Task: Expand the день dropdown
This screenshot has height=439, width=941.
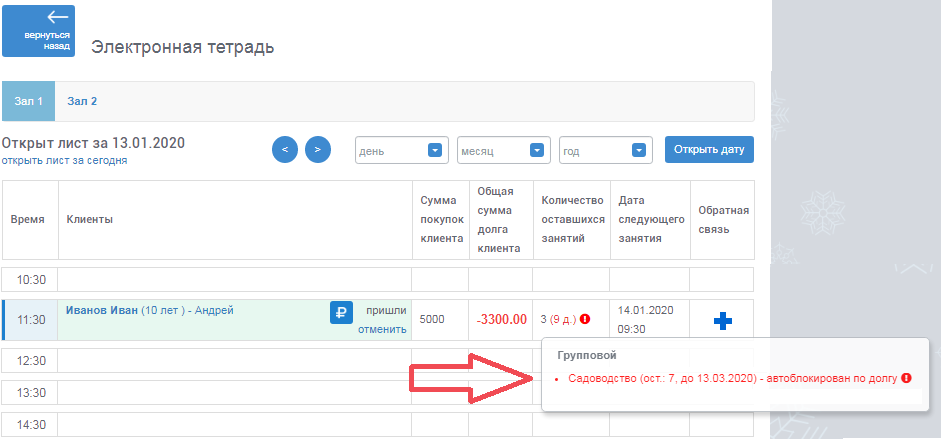Action: pyautogui.click(x=401, y=150)
